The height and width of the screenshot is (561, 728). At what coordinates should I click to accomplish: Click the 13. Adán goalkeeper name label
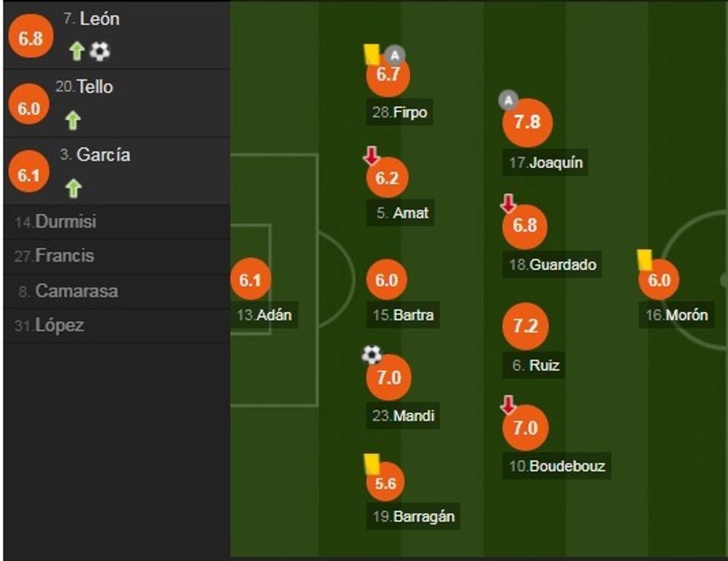point(264,315)
